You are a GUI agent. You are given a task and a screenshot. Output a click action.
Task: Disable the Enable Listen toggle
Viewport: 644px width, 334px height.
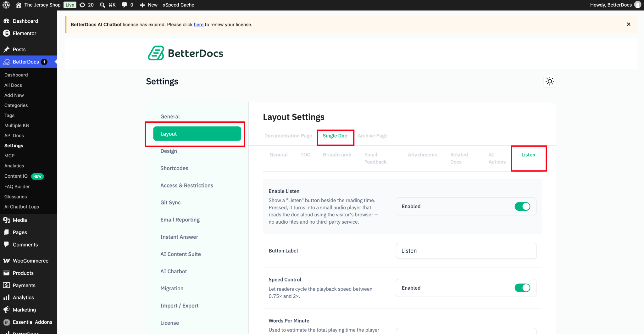(x=522, y=206)
